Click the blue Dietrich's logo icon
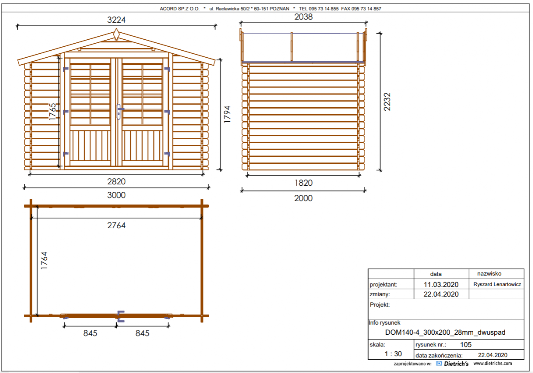The image size is (533, 373). pyautogui.click(x=439, y=364)
